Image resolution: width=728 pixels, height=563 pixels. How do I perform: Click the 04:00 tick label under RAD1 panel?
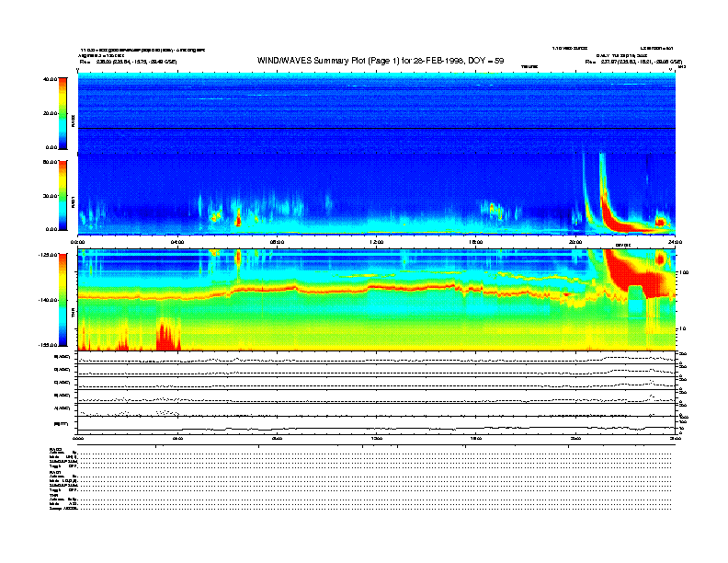click(177, 242)
